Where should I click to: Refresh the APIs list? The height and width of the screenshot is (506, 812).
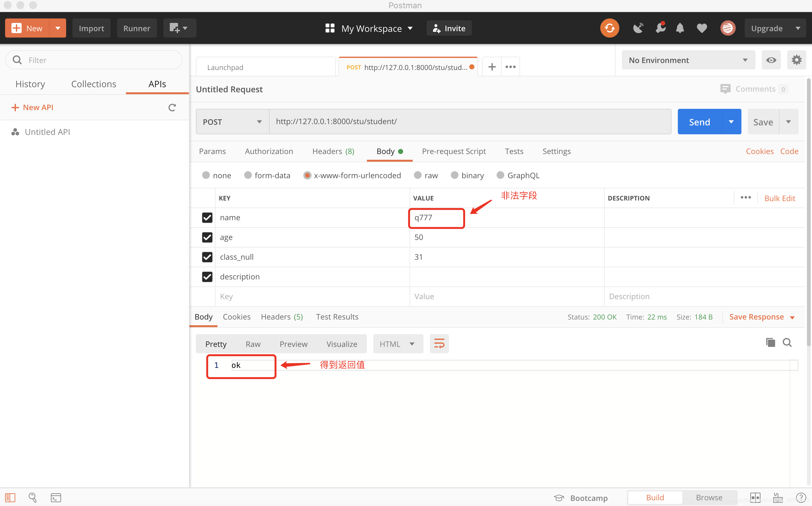click(172, 108)
